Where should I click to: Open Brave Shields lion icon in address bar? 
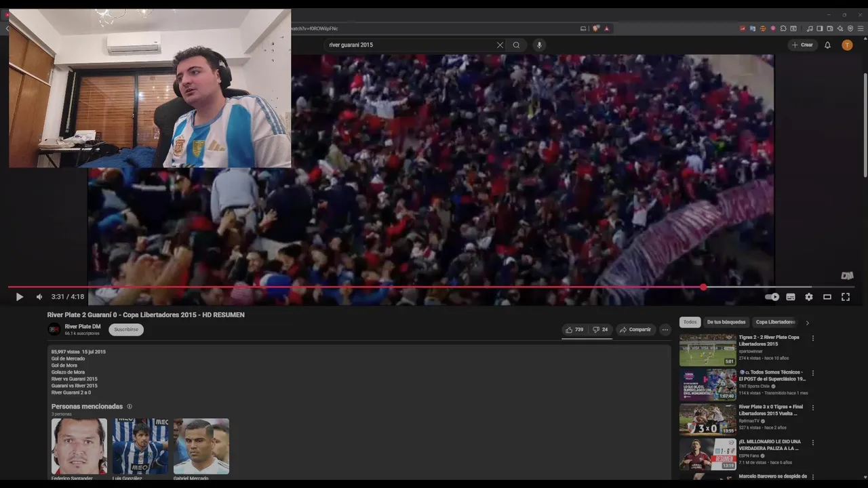596,28
